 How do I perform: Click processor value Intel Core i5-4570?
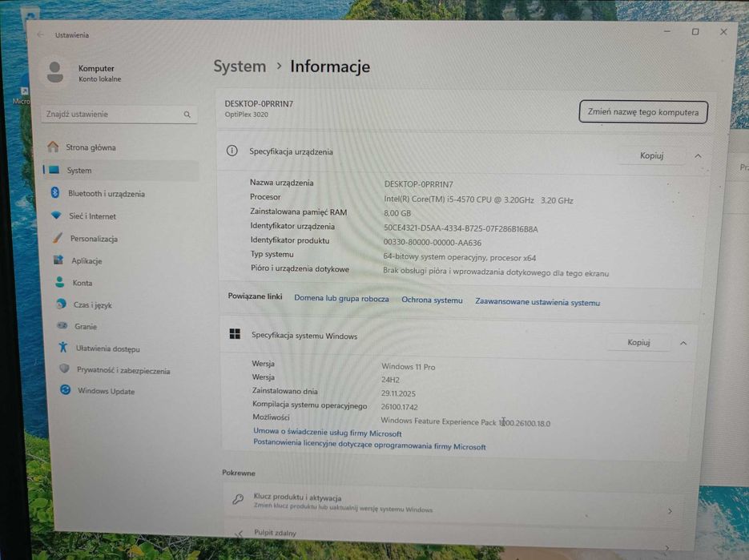point(478,200)
